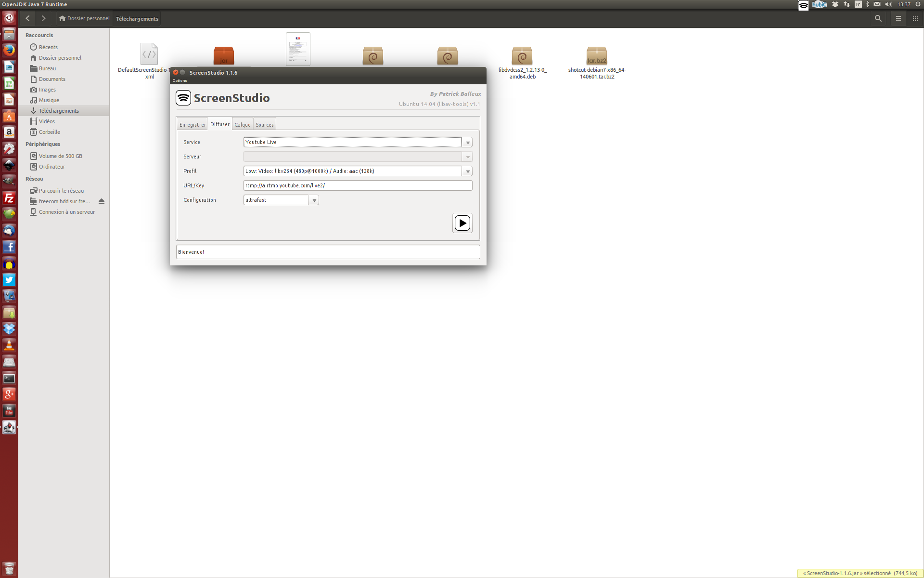Select the Diffuser tab

[220, 124]
